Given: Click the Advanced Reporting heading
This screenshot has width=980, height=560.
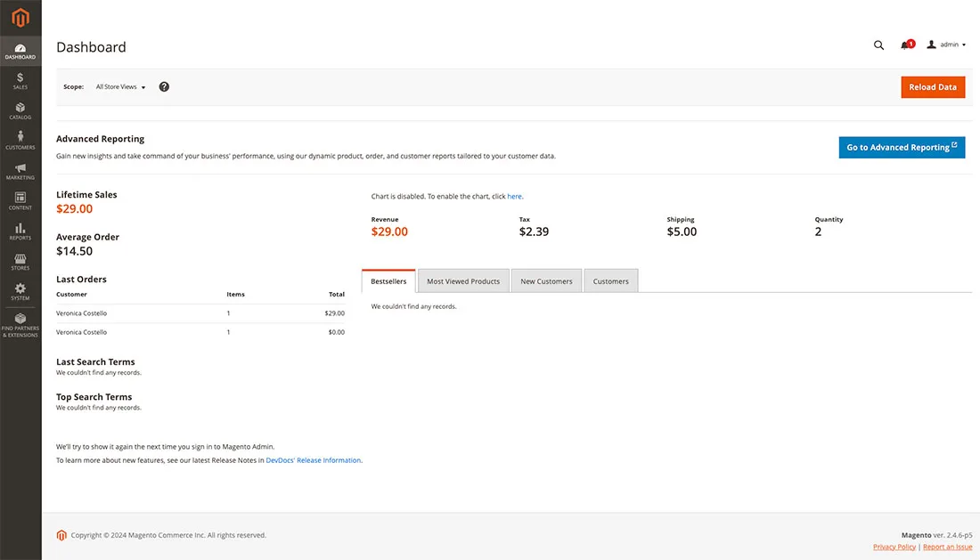Looking at the screenshot, I should pos(100,139).
